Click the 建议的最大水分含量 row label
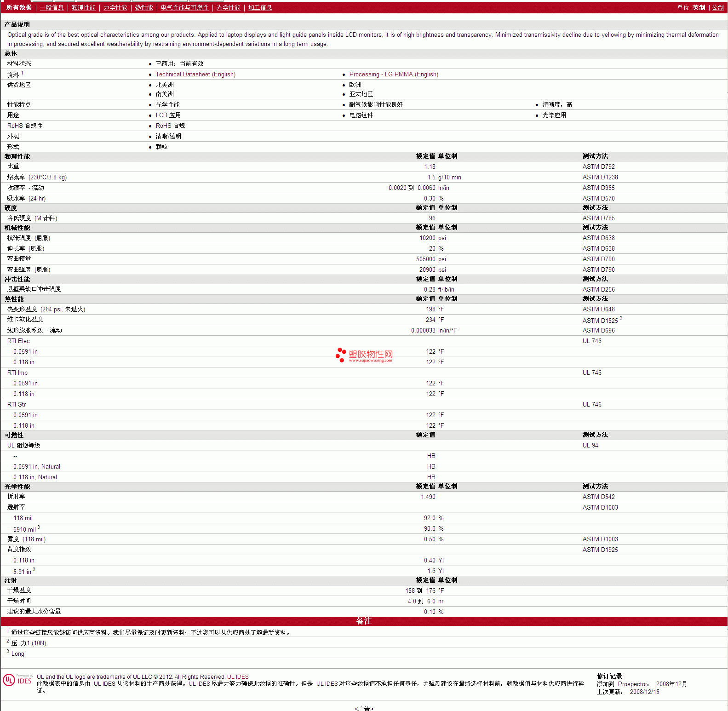This screenshot has width=728, height=711. pos(34,612)
